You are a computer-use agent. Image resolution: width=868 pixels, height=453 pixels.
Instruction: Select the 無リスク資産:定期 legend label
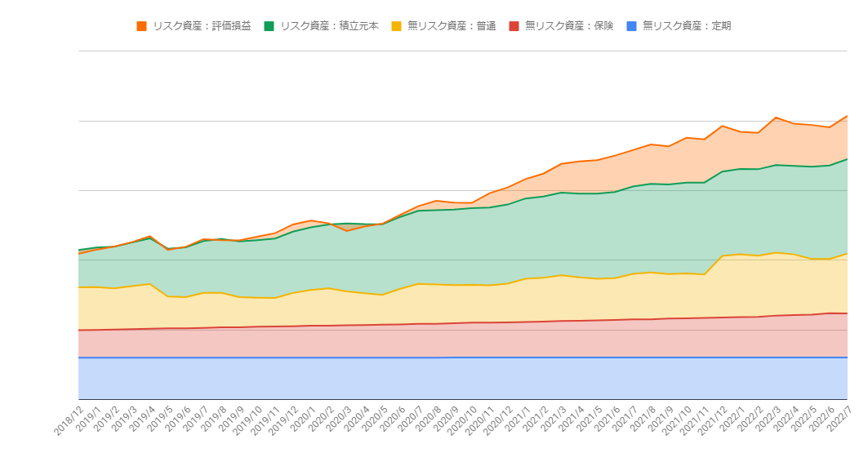pyautogui.click(x=687, y=26)
